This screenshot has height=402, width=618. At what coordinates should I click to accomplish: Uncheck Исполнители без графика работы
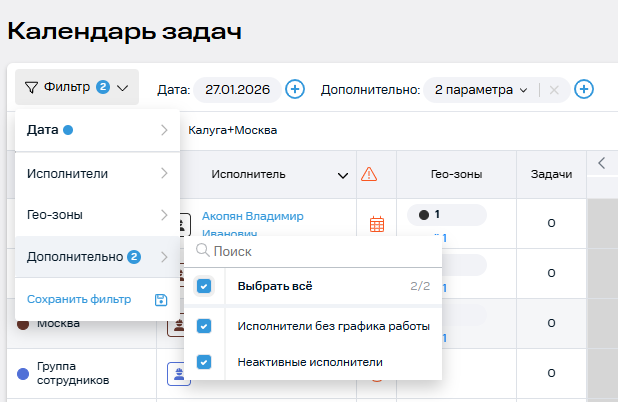(x=204, y=326)
